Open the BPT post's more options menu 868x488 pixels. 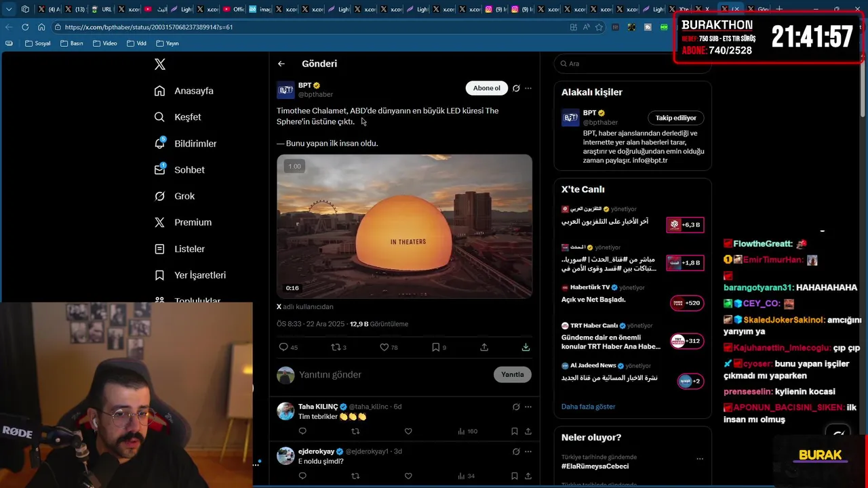tap(528, 88)
